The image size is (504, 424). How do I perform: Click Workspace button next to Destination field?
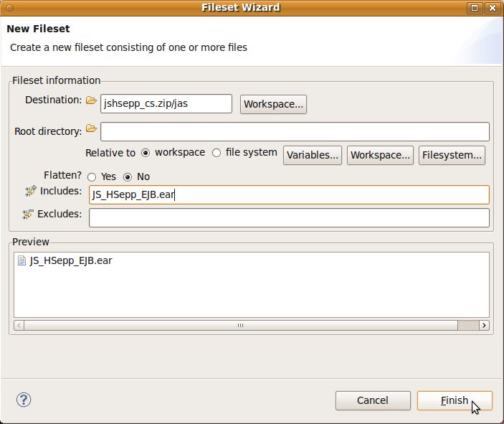tap(274, 104)
